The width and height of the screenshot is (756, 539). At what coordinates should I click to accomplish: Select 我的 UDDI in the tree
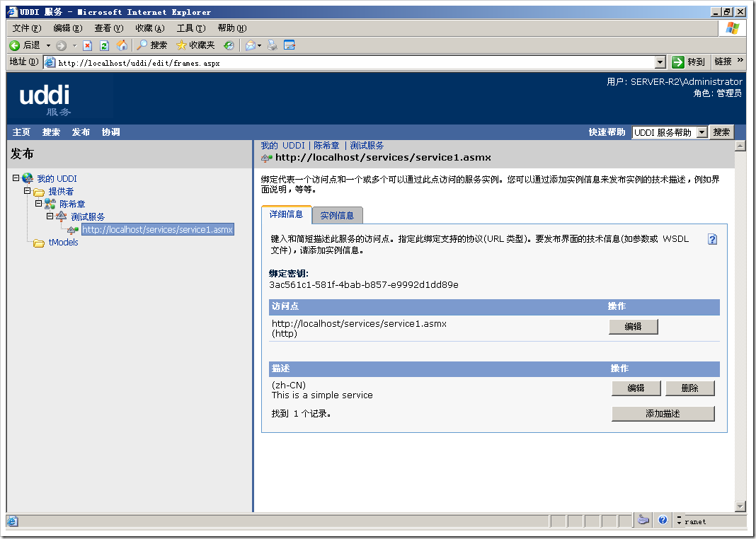[x=57, y=178]
